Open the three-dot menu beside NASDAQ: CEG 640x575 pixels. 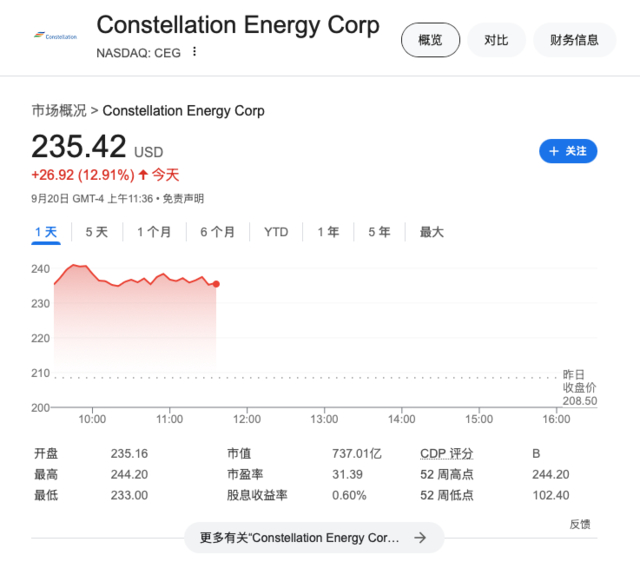point(195,52)
